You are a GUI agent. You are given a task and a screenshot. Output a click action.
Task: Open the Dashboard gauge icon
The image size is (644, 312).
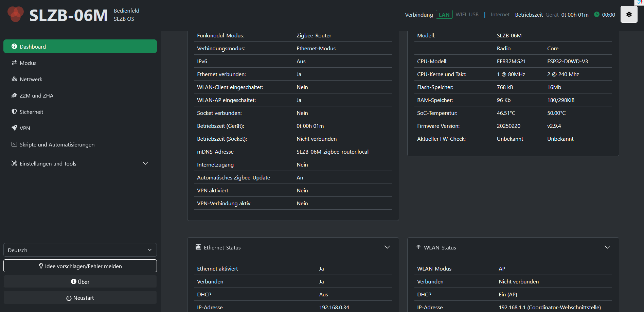(14, 46)
